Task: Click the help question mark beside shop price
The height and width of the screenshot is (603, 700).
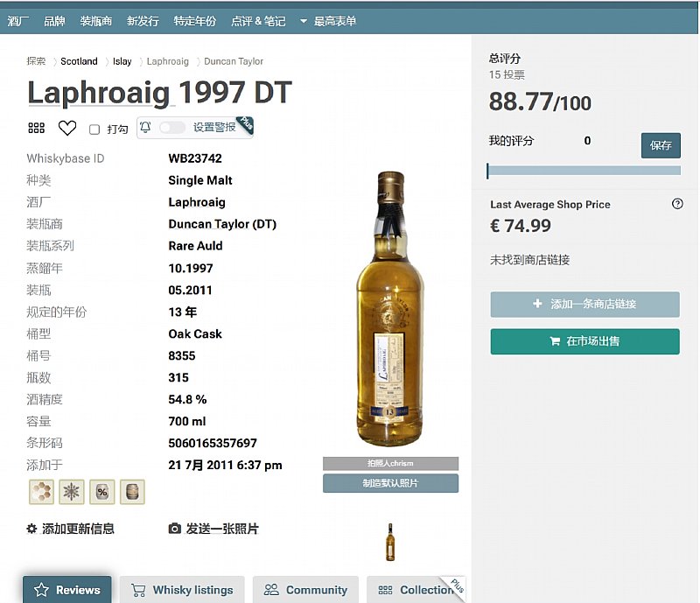Action: [677, 204]
